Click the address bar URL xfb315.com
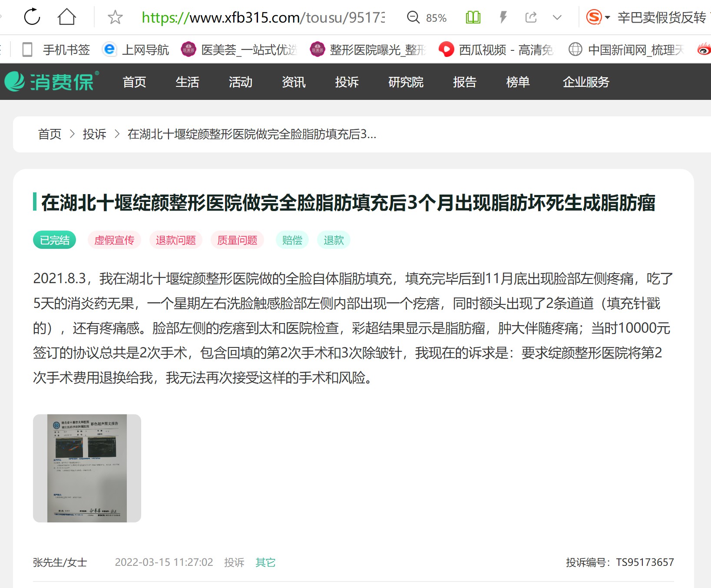The width and height of the screenshot is (711, 588). tap(263, 17)
